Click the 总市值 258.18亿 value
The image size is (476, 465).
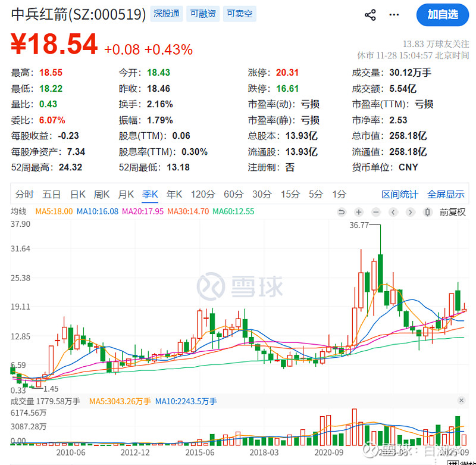click(408, 136)
